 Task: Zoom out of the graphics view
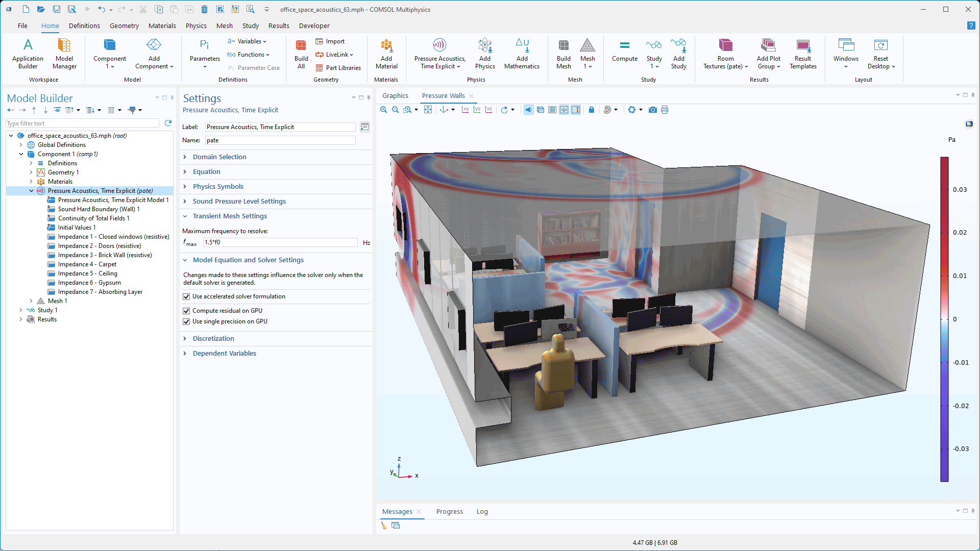[395, 110]
